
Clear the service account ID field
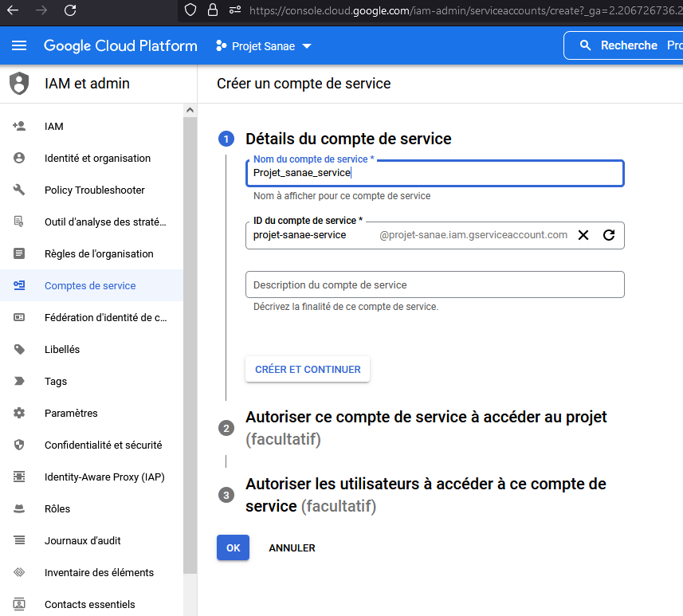click(x=583, y=234)
